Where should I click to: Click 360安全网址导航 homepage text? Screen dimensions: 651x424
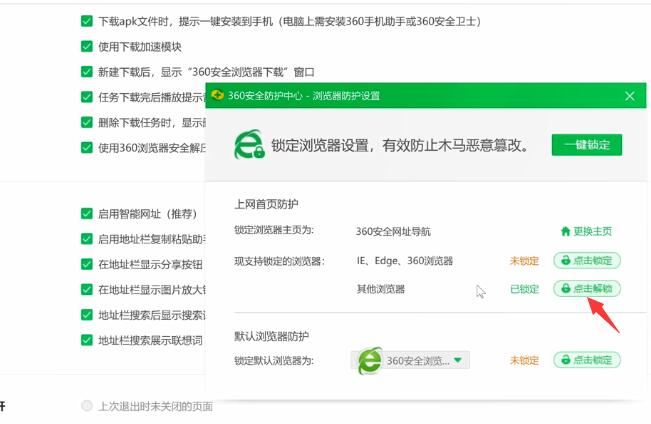click(x=393, y=232)
